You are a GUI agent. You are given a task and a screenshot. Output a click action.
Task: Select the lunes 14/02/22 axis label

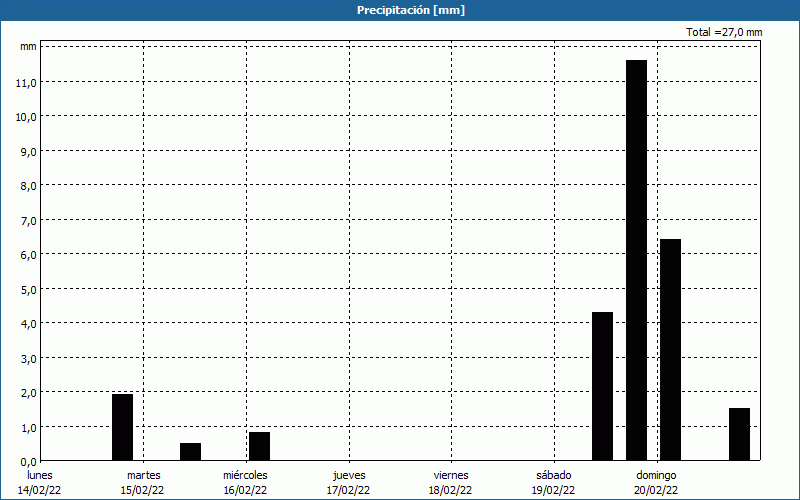(40, 483)
